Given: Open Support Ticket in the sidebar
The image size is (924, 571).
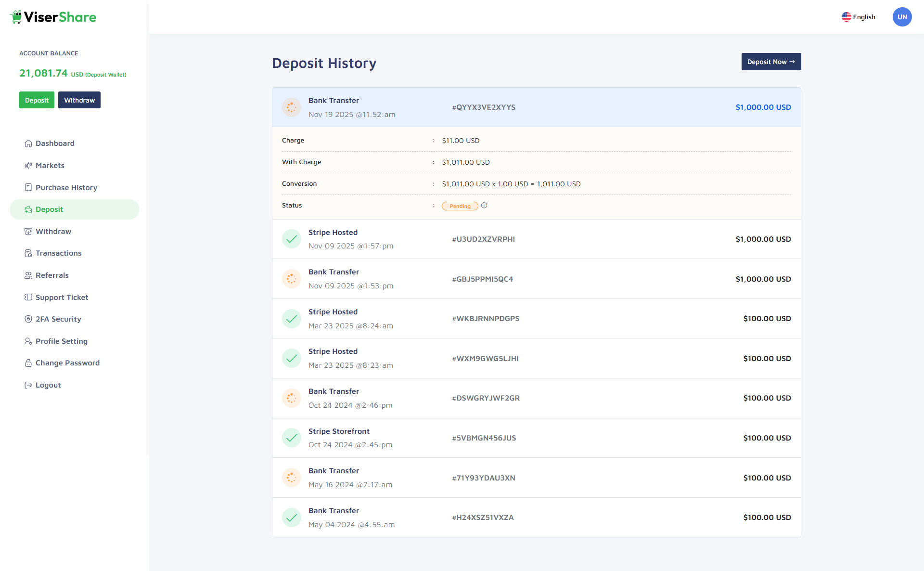Looking at the screenshot, I should 62,298.
